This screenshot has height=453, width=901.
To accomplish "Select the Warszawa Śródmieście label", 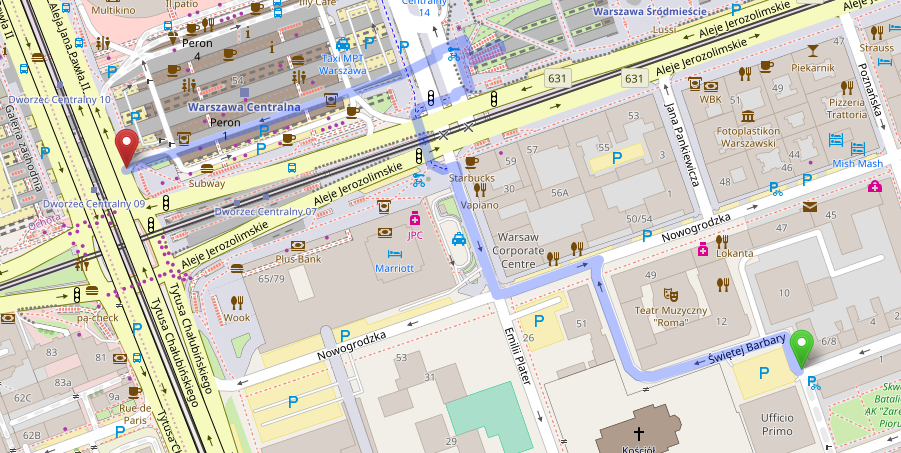I will (x=648, y=11).
